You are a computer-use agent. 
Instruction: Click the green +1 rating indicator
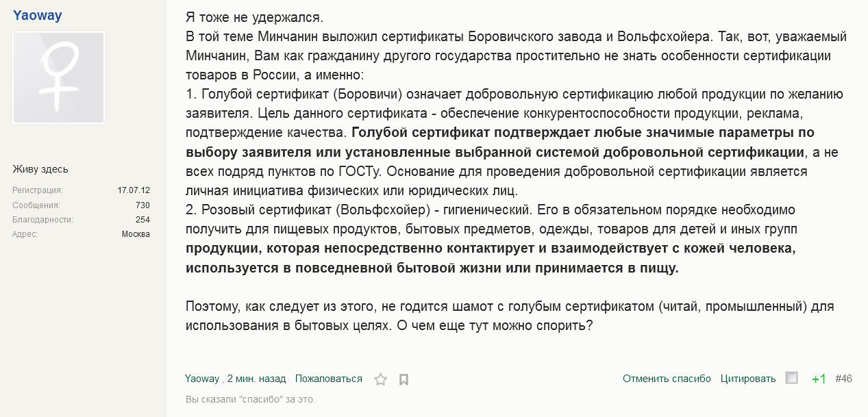pyautogui.click(x=819, y=379)
